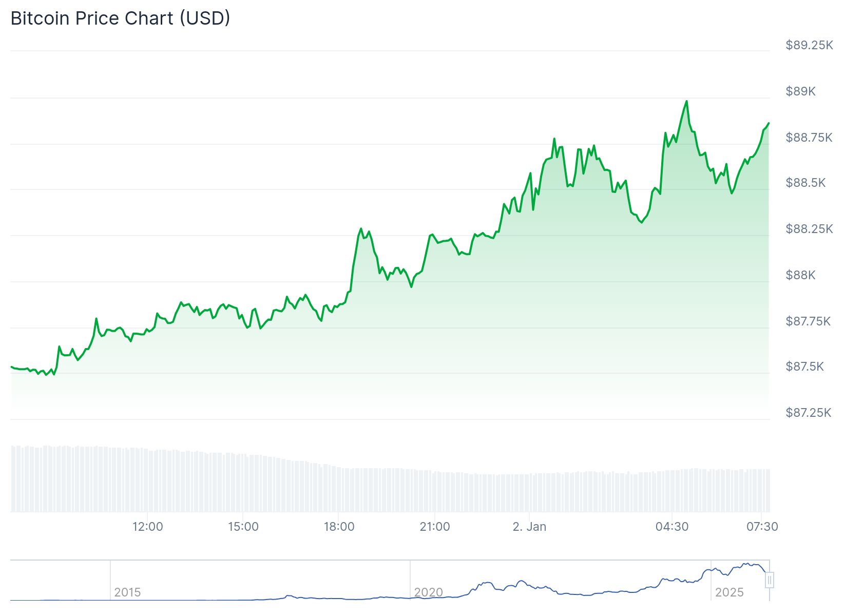
Task: Click the $87.25K price axis label
Action: pos(808,413)
